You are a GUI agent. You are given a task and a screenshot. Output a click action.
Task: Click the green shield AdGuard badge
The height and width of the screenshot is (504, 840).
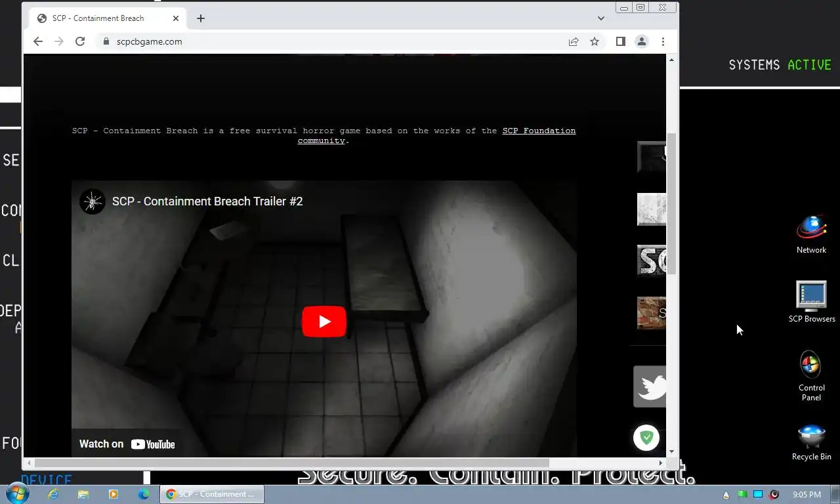pos(646,438)
